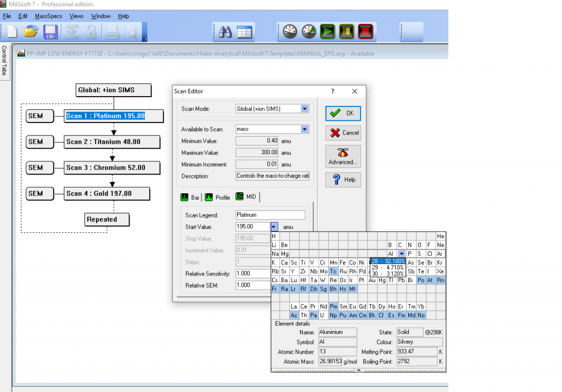
Task: Open the MassSpecs menu
Action: [x=48, y=16]
